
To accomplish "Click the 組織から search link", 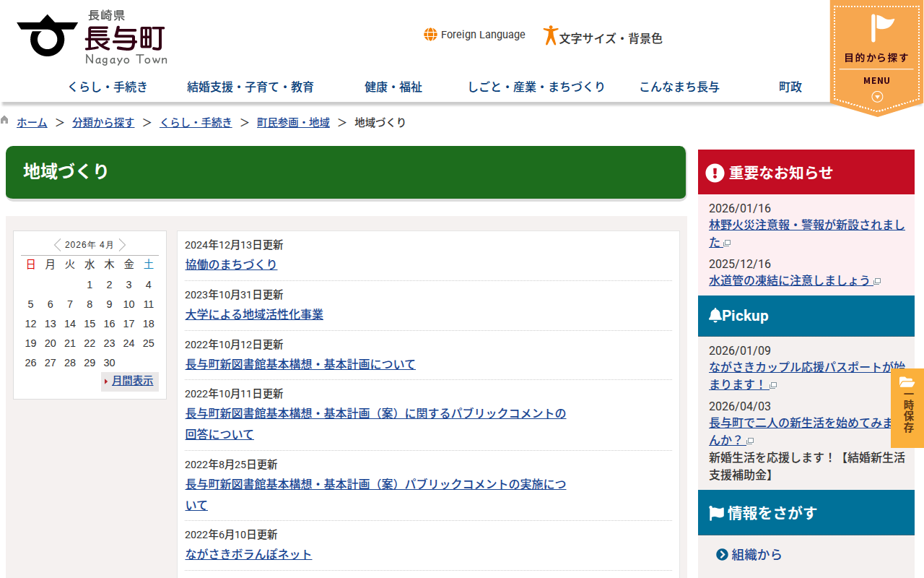I will 757,555.
